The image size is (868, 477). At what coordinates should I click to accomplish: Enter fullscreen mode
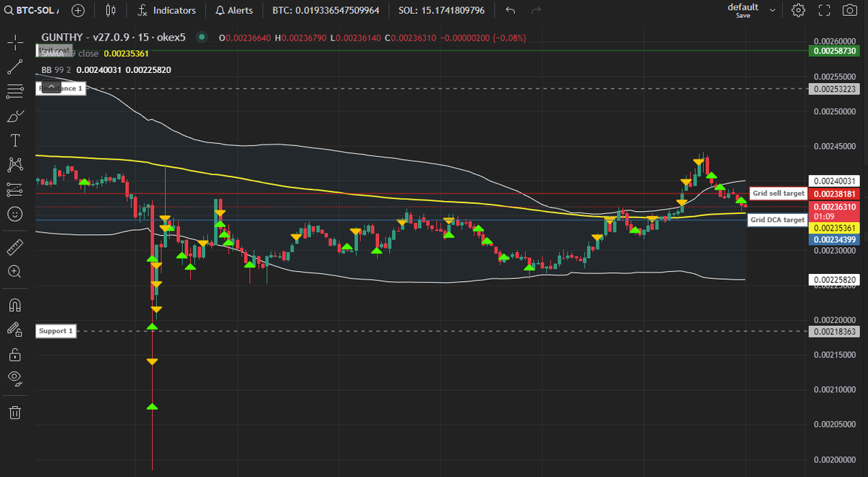pyautogui.click(x=824, y=10)
